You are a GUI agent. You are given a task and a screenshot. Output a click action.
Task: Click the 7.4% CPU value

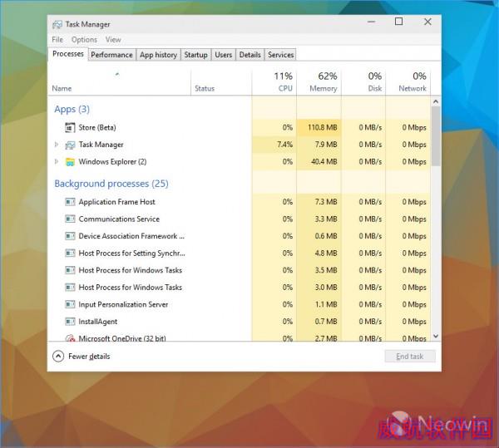click(284, 145)
